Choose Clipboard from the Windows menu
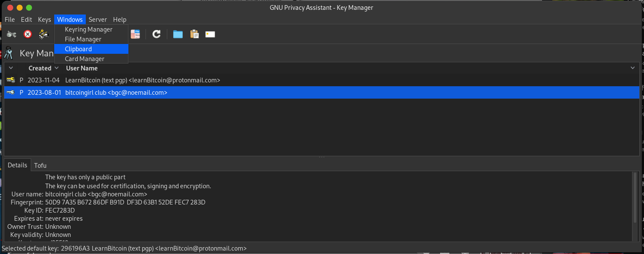 78,49
